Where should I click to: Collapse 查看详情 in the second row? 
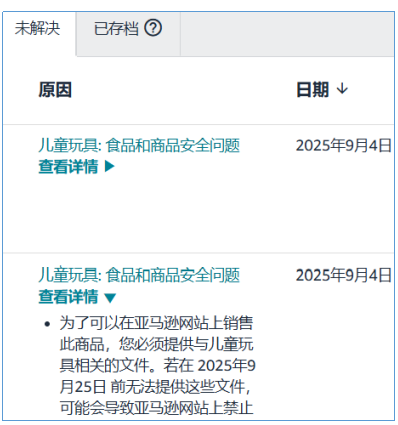pyautogui.click(x=77, y=297)
